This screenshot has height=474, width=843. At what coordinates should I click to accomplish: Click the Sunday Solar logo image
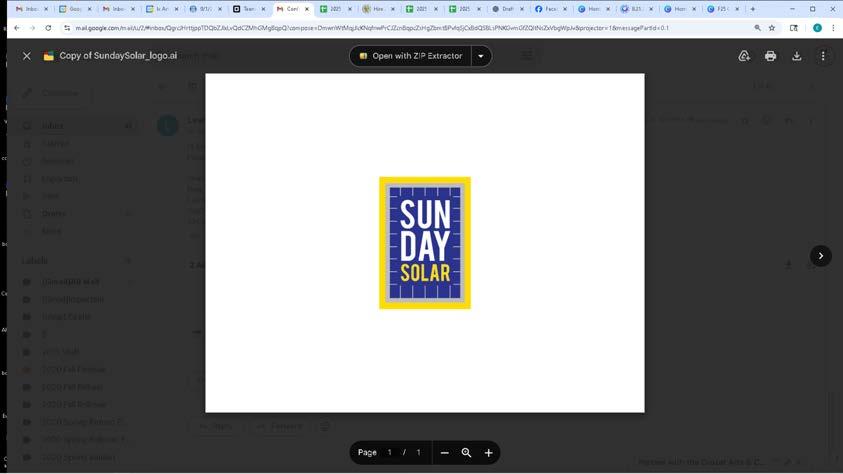pyautogui.click(x=425, y=243)
